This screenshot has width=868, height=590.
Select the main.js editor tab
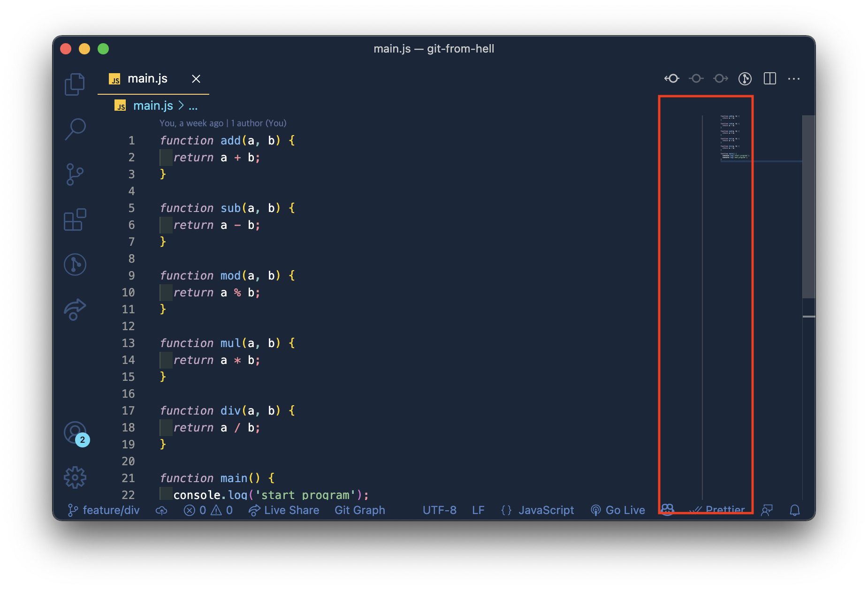coord(153,79)
